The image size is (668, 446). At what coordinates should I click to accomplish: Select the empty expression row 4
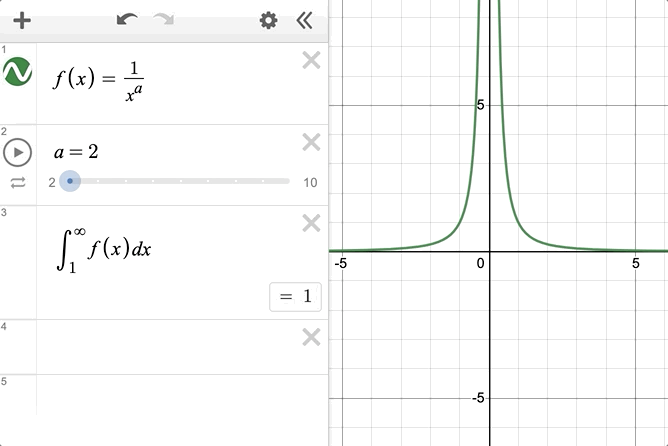pyautogui.click(x=160, y=347)
